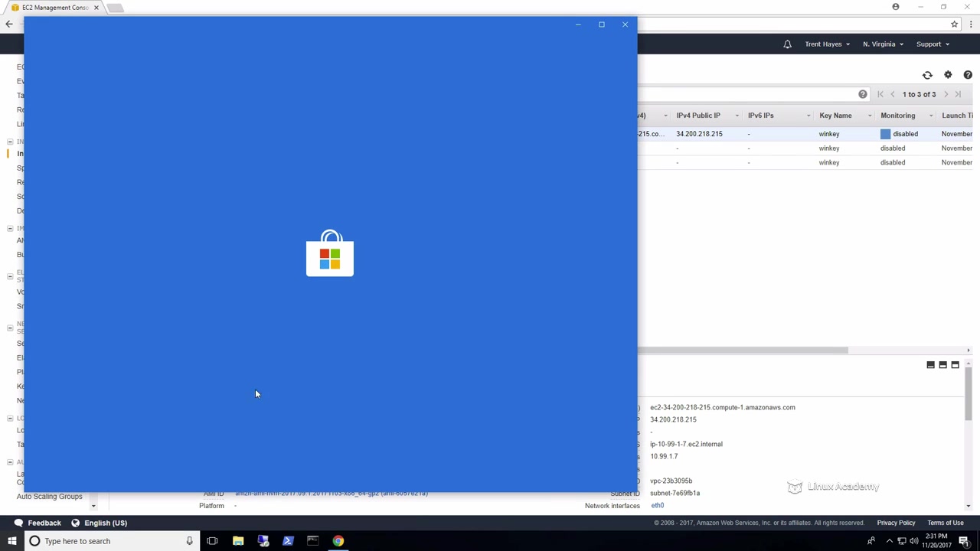Open the Key Name column dropdown arrow

tap(869, 116)
